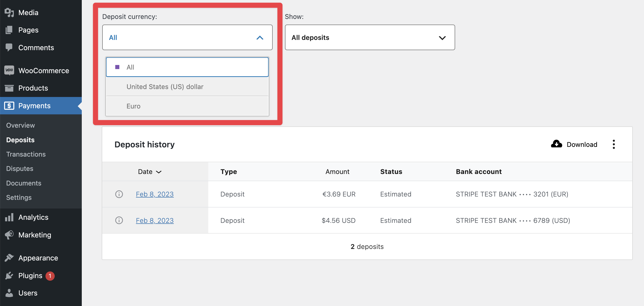Collapse the Deposit currency dropdown
This screenshot has height=306, width=644.
click(260, 38)
